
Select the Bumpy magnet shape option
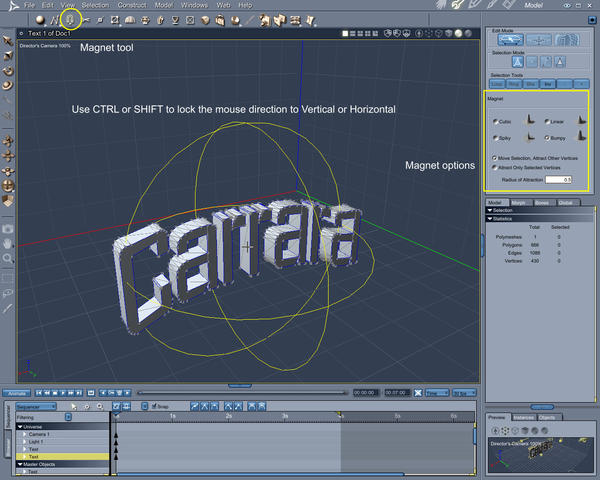[x=549, y=137]
